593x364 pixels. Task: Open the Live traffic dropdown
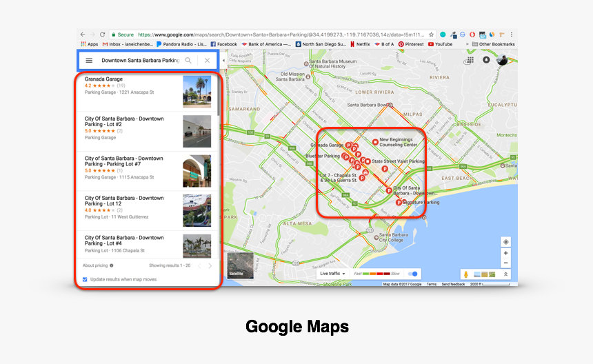[332, 274]
